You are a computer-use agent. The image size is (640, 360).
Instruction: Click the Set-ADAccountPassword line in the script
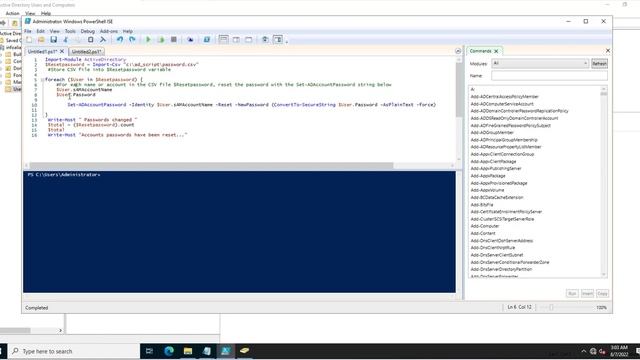pyautogui.click(x=251, y=104)
